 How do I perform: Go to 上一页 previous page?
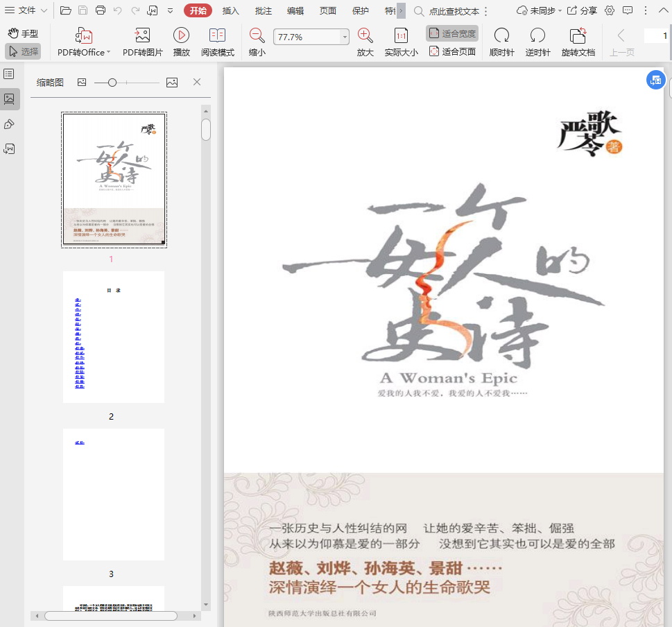(x=622, y=42)
